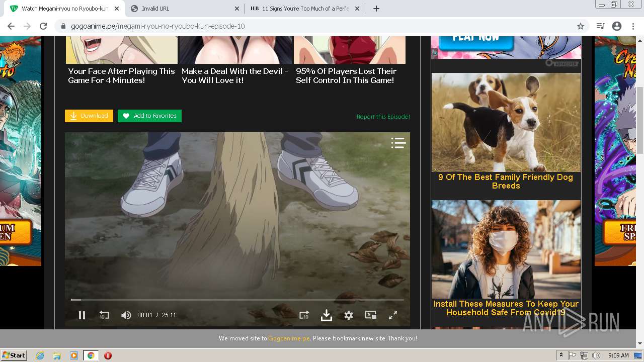Click the address bar URL
The width and height of the screenshot is (644, 362).
pos(157,26)
